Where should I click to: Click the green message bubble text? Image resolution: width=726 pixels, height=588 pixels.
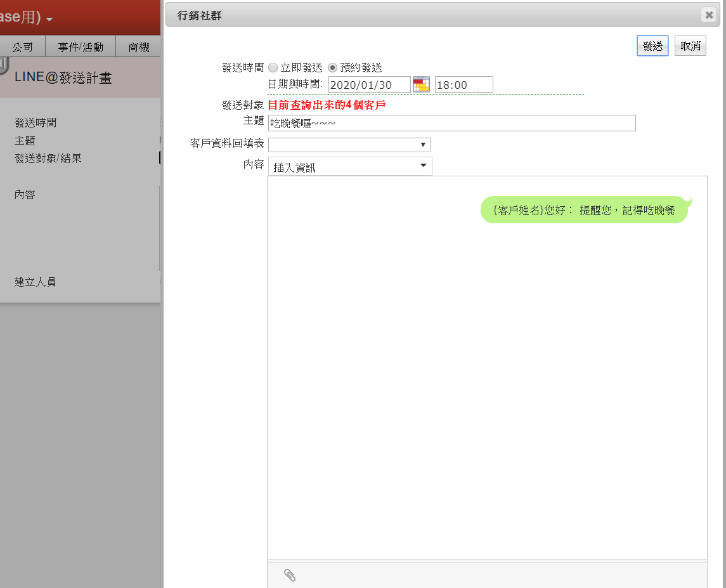pyautogui.click(x=584, y=210)
